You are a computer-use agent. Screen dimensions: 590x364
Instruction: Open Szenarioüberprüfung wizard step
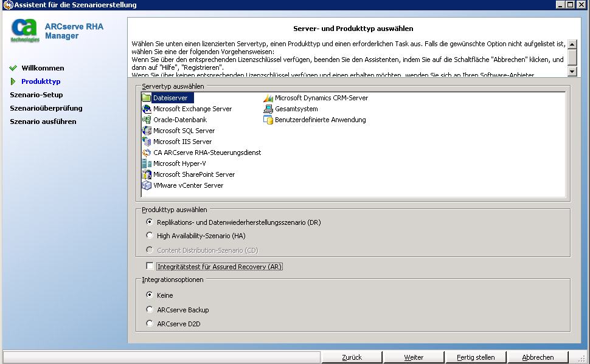click(46, 108)
